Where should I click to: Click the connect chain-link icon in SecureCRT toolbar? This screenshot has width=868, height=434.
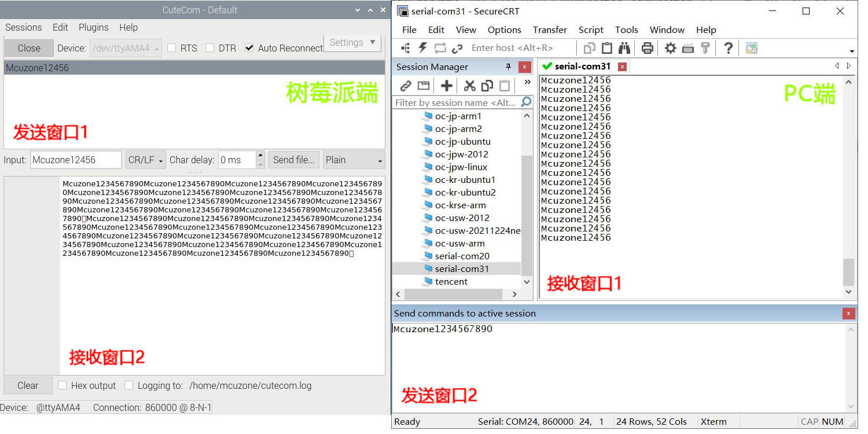coord(457,49)
